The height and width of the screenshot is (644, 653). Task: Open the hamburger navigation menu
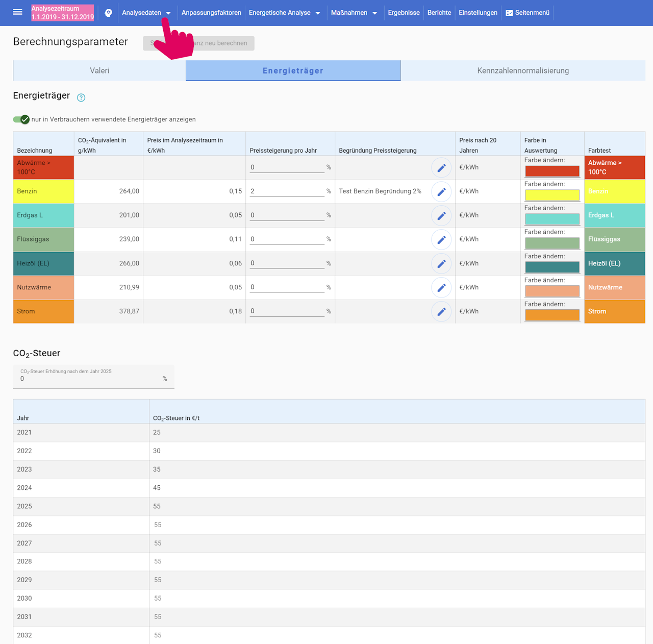[17, 12]
